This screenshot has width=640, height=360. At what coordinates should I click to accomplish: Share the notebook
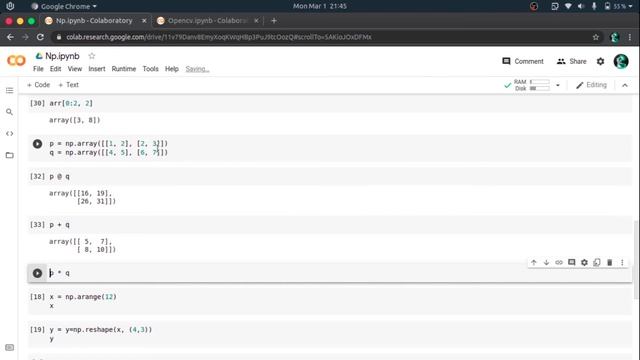(x=571, y=61)
